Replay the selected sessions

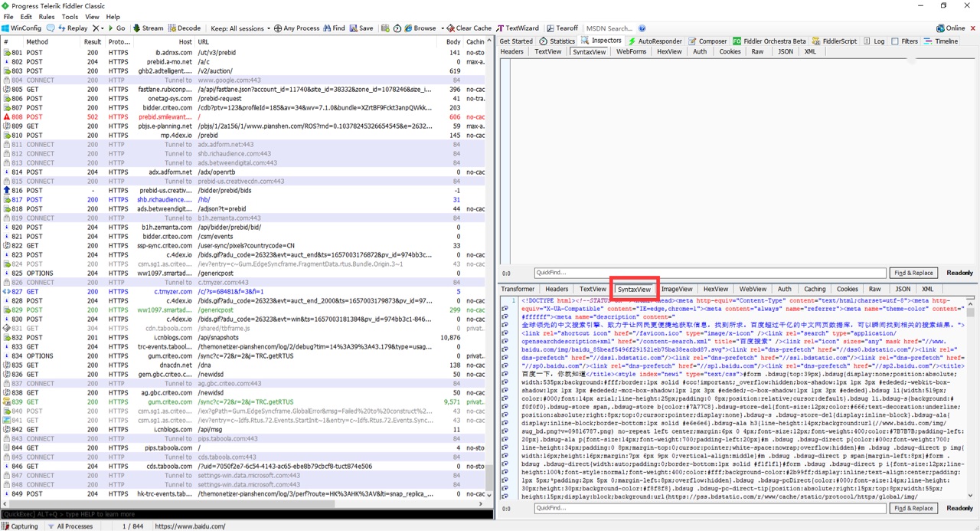click(73, 28)
